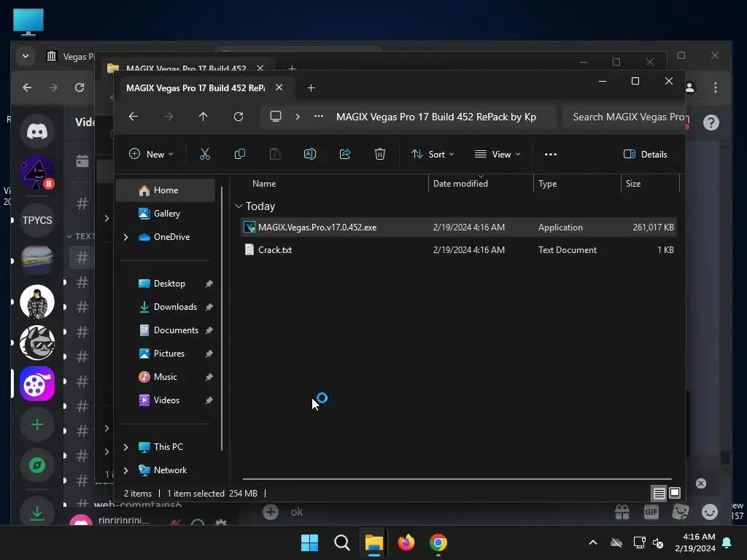Click the Chrome three-dot menu icon
The height and width of the screenshot is (560, 747).
716,87
